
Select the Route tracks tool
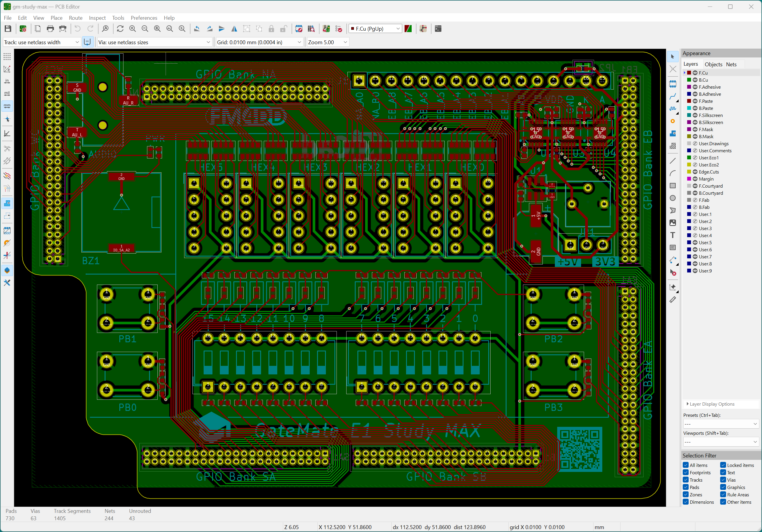point(672,97)
